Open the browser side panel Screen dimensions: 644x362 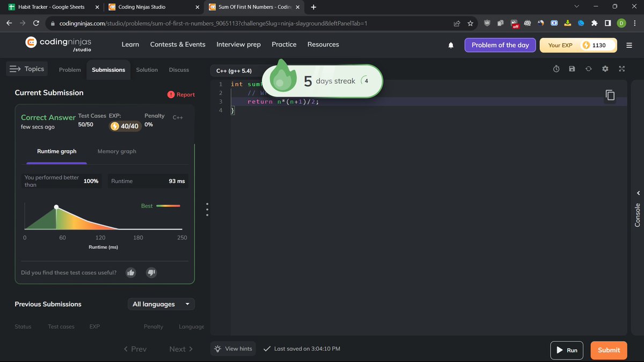pyautogui.click(x=608, y=24)
